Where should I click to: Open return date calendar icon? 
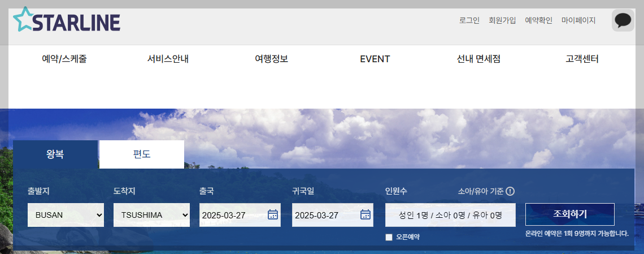click(x=365, y=214)
